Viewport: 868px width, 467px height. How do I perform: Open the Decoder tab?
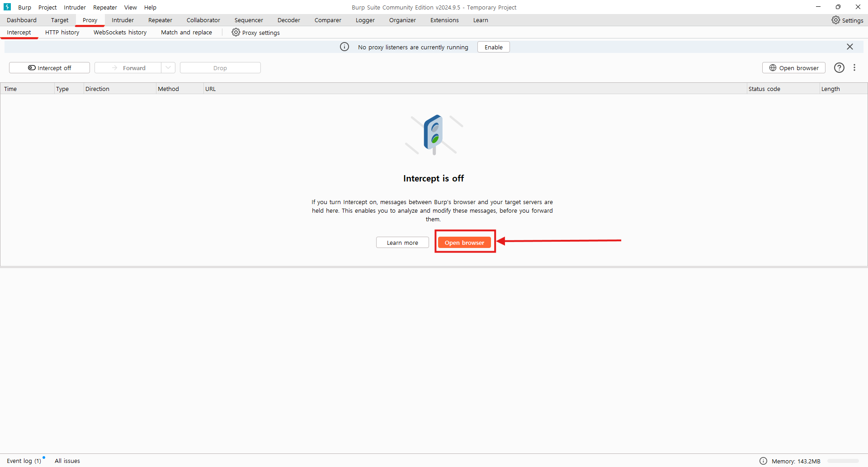point(289,20)
